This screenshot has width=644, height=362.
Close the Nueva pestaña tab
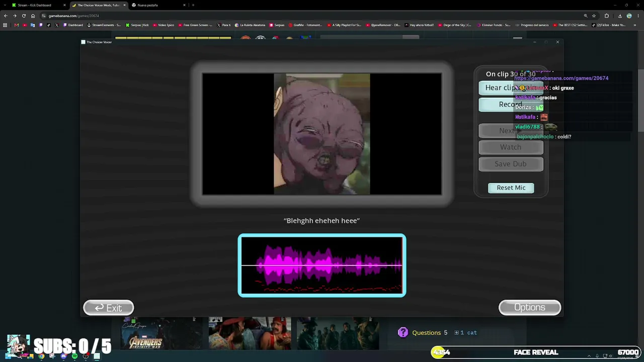coord(184,5)
